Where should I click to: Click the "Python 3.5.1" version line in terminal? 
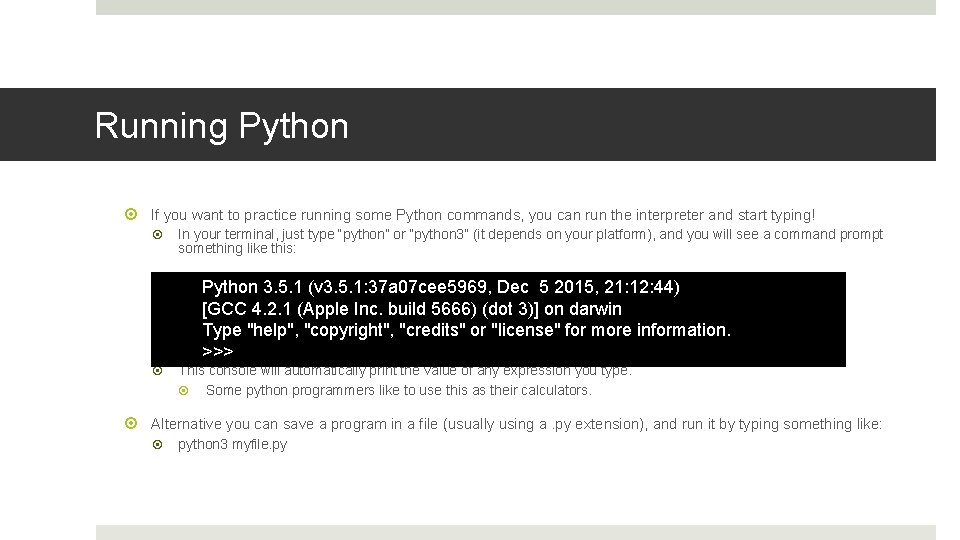[x=440, y=288]
